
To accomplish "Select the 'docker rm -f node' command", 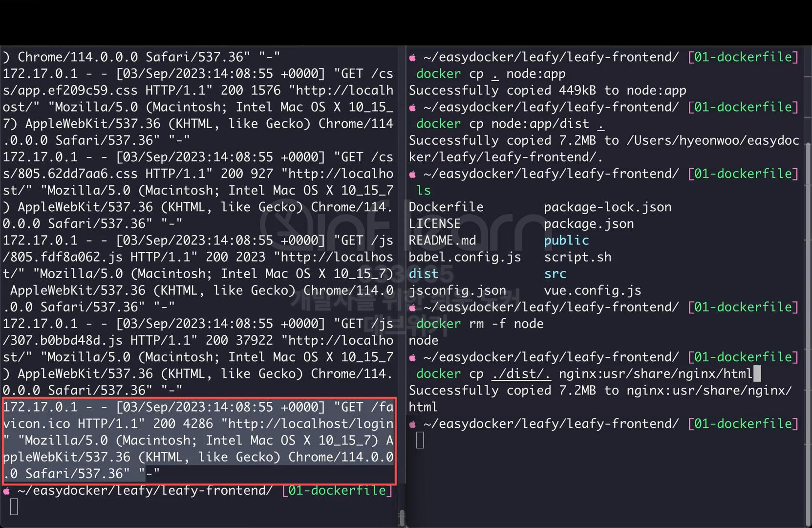I will 479,324.
